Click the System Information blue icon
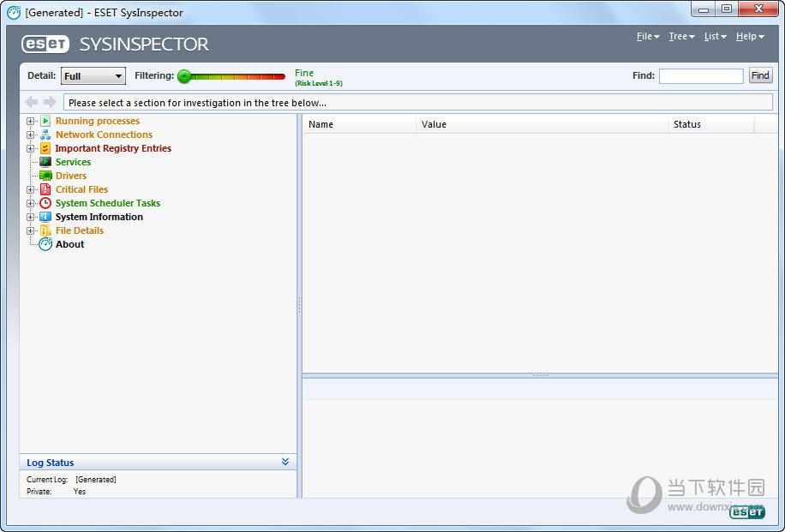This screenshot has height=532, width=785. pos(45,217)
